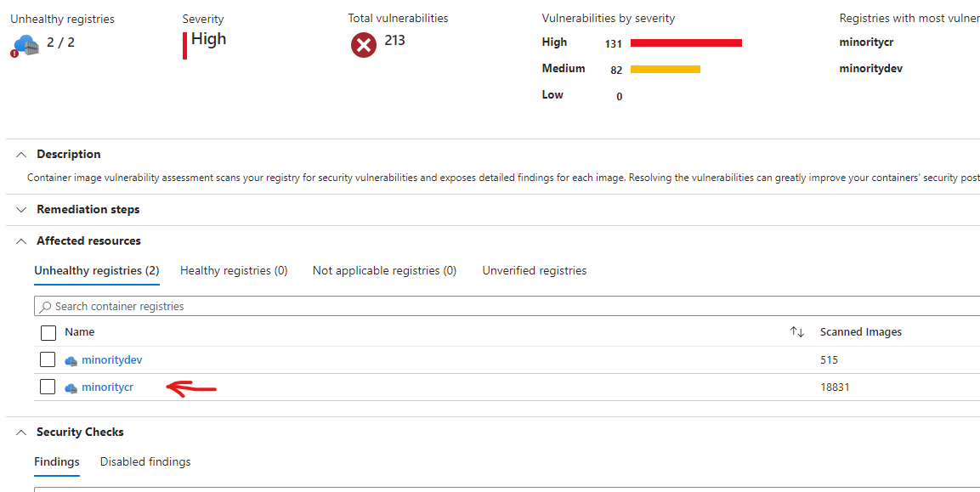Click the red X total vulnerabilities icon
This screenshot has width=980, height=492.
(364, 45)
